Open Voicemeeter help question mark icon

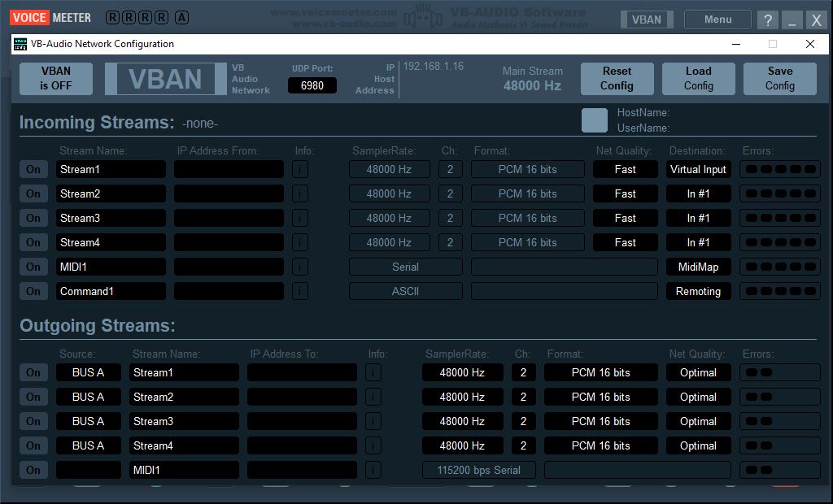pyautogui.click(x=768, y=20)
